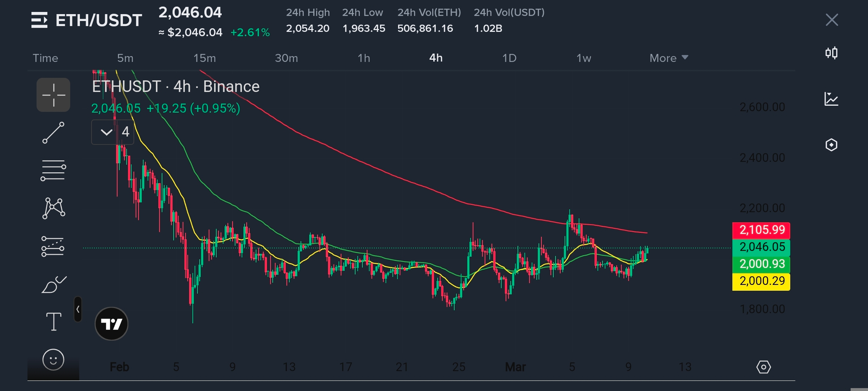Open the Fibonacci retracement tool
This screenshot has height=391, width=868.
pos(54,170)
